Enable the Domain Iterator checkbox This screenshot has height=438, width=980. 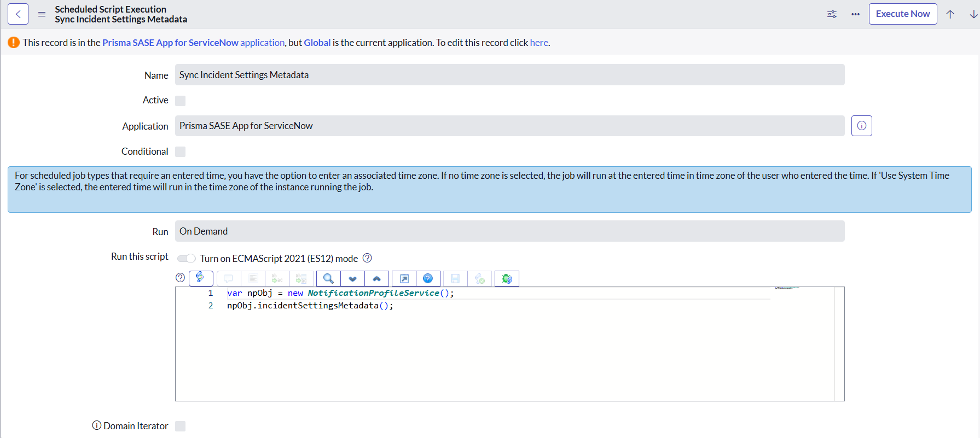pyautogui.click(x=180, y=426)
